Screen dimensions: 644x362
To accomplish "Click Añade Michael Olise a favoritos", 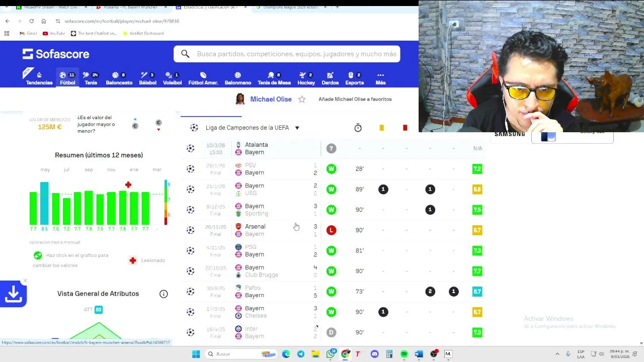I will pyautogui.click(x=355, y=99).
